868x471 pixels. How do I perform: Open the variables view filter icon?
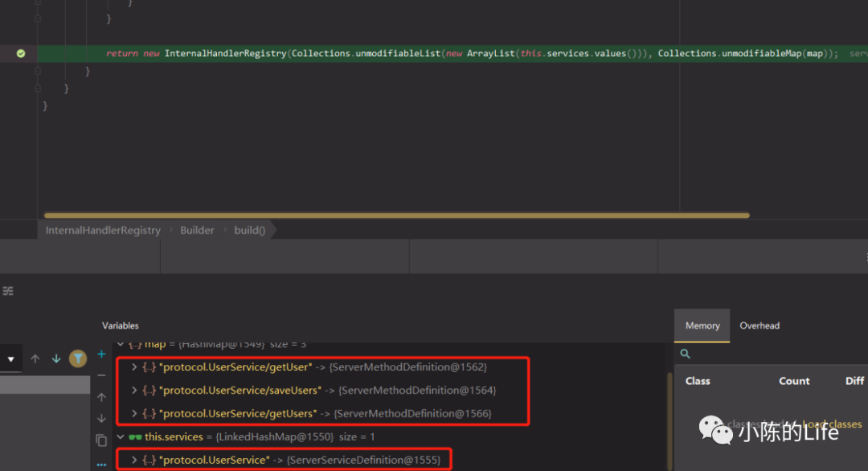coord(78,358)
